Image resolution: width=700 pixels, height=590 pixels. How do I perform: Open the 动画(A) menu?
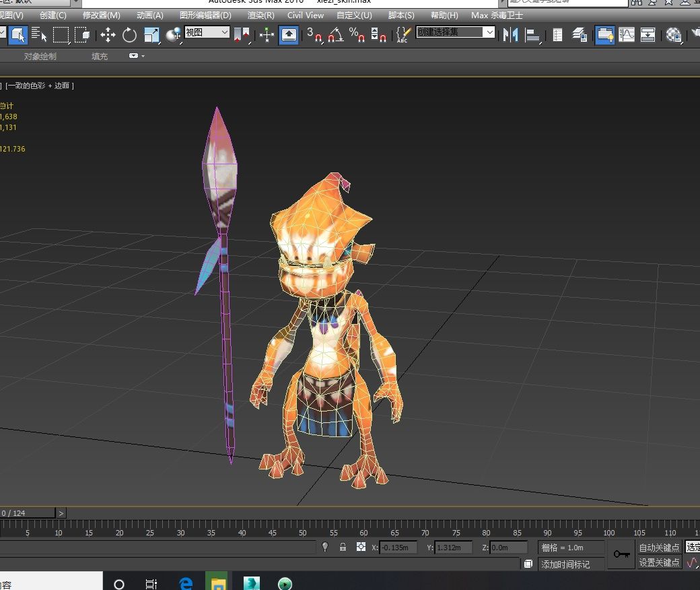point(149,15)
